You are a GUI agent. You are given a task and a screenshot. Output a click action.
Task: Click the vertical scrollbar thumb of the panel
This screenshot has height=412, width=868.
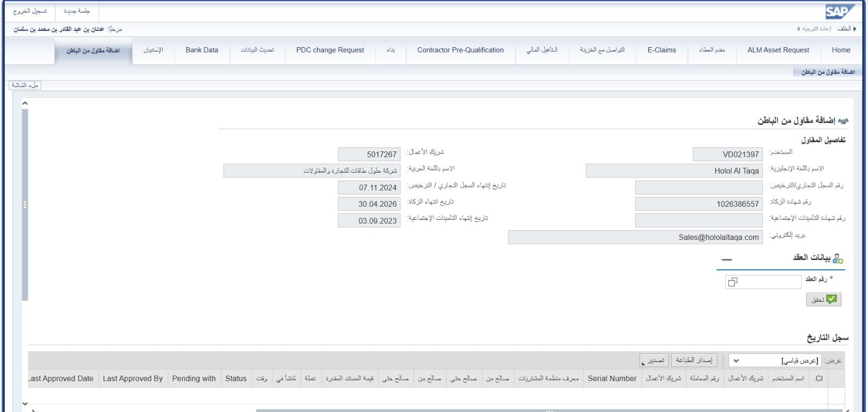pyautogui.click(x=25, y=205)
